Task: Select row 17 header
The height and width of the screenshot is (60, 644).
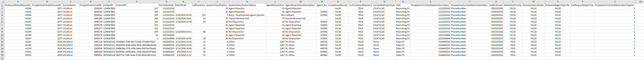Action: point(2,58)
